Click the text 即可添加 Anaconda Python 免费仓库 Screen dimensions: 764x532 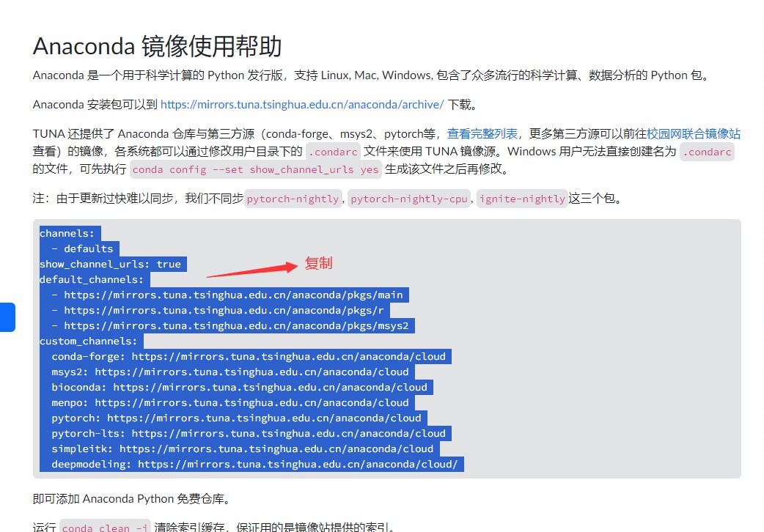(x=131, y=499)
